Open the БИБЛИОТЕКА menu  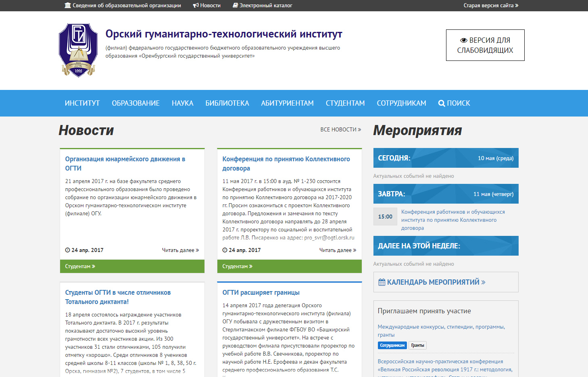227,103
